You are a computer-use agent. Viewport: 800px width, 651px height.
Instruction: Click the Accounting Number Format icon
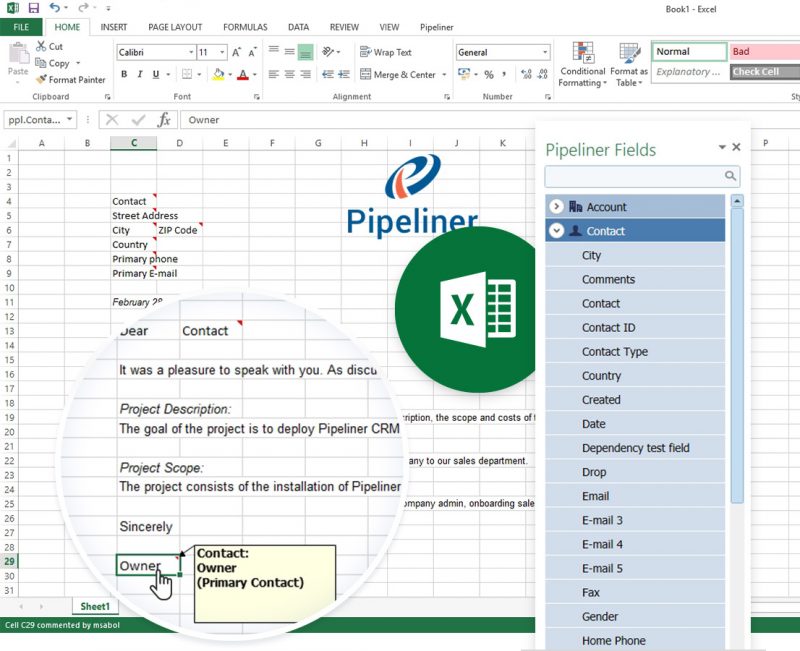coord(464,74)
